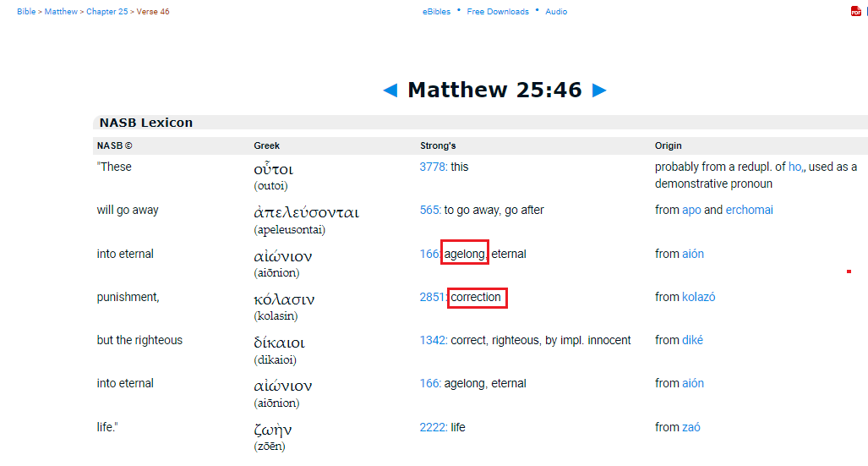Viewport: 868px width, 466px height.
Task: Click the Matthew 25:46 heading
Action: (x=494, y=90)
